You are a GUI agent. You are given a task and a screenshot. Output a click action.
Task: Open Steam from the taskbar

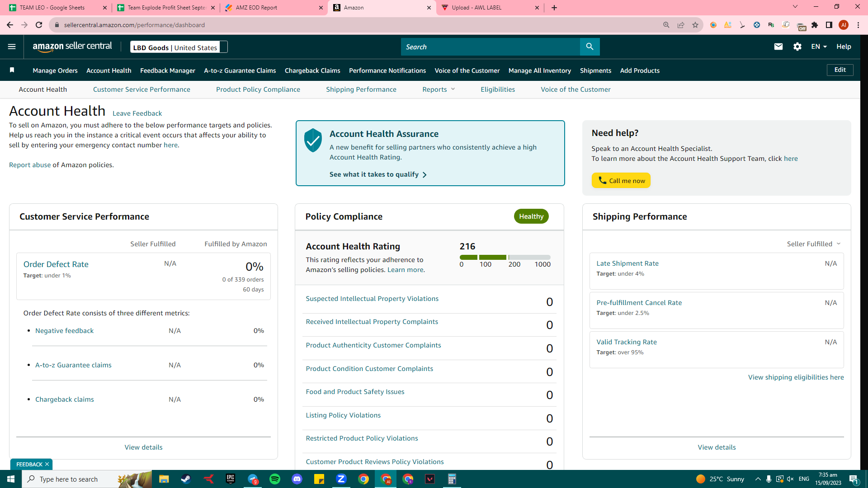pos(186,479)
